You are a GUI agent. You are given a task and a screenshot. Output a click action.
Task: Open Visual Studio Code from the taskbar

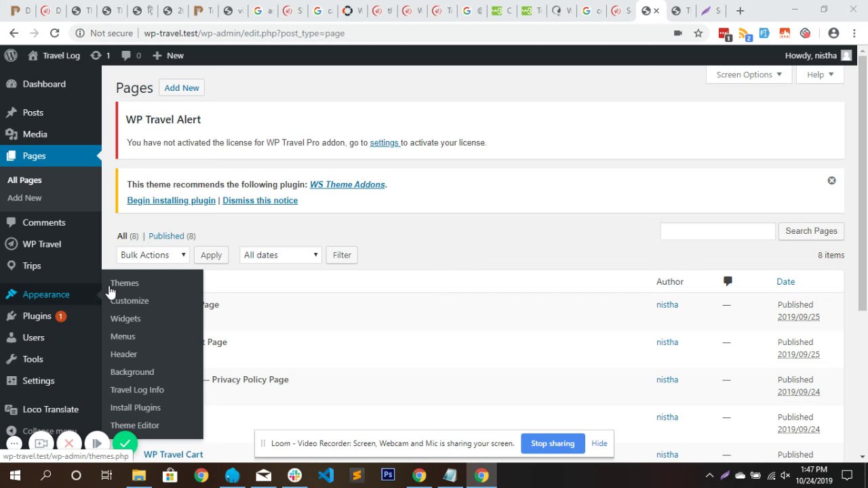326,475
